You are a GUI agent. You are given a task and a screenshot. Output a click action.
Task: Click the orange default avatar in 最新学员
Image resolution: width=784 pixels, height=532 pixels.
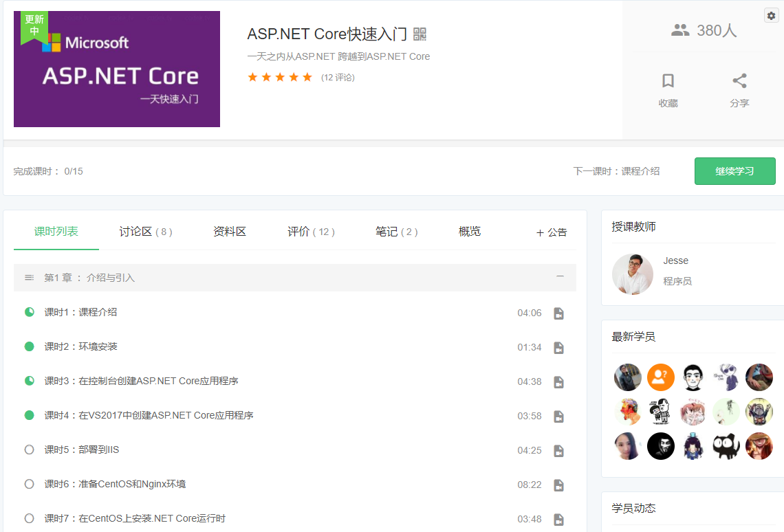click(x=660, y=377)
